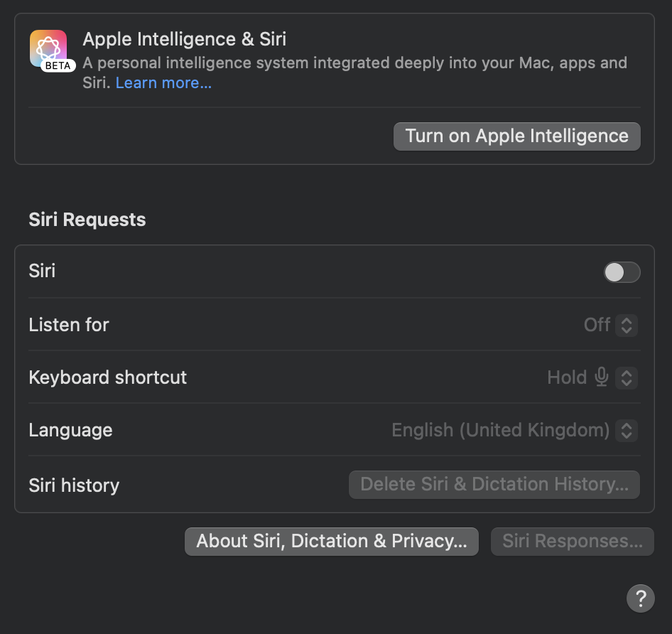This screenshot has width=672, height=634.
Task: Click the BETA badge on the icon
Action: coord(58,65)
